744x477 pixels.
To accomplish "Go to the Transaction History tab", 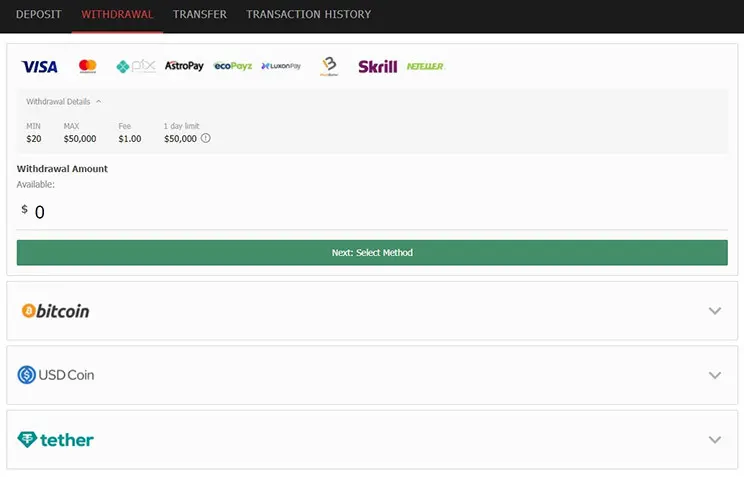I will pos(308,15).
